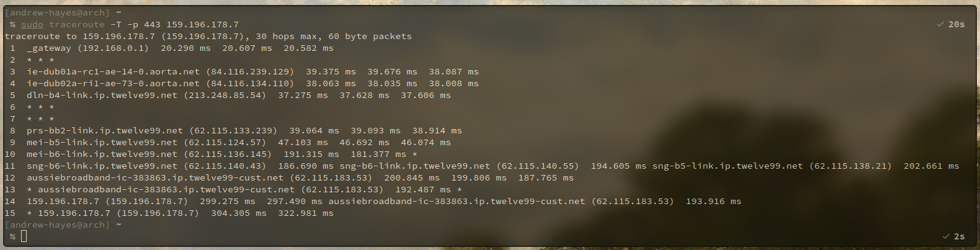Click the underlined sudo command word
The width and height of the screenshot is (980, 250).
tap(32, 25)
